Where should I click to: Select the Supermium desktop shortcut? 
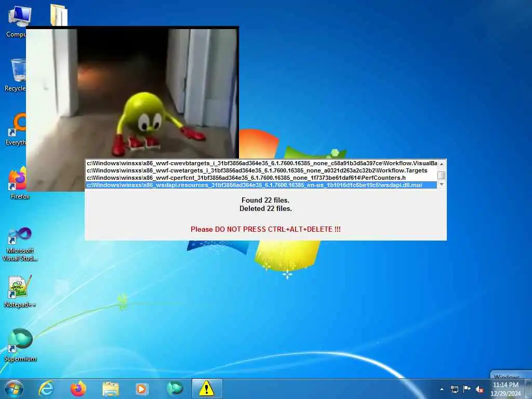coord(20,345)
